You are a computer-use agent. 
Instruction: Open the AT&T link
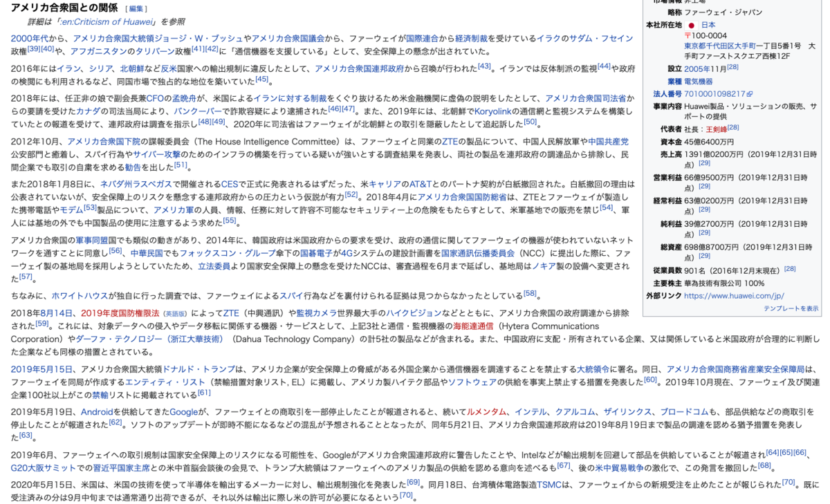point(421,184)
